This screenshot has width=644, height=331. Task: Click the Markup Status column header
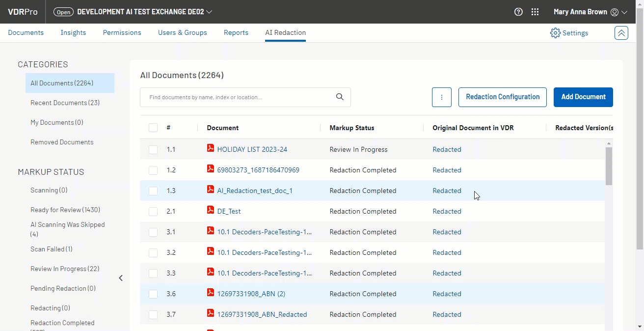point(352,128)
